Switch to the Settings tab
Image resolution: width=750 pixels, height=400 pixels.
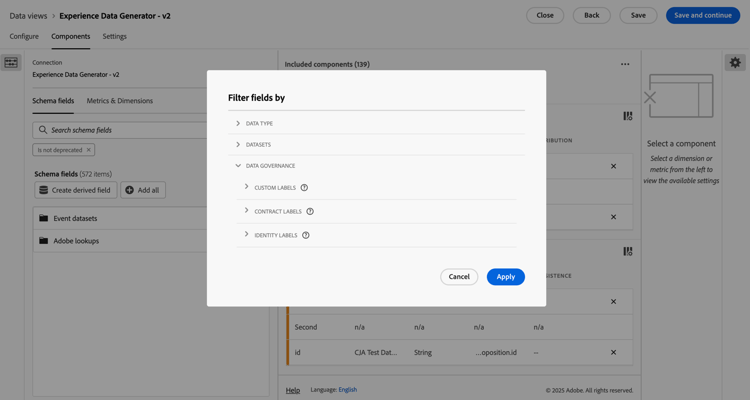114,36
